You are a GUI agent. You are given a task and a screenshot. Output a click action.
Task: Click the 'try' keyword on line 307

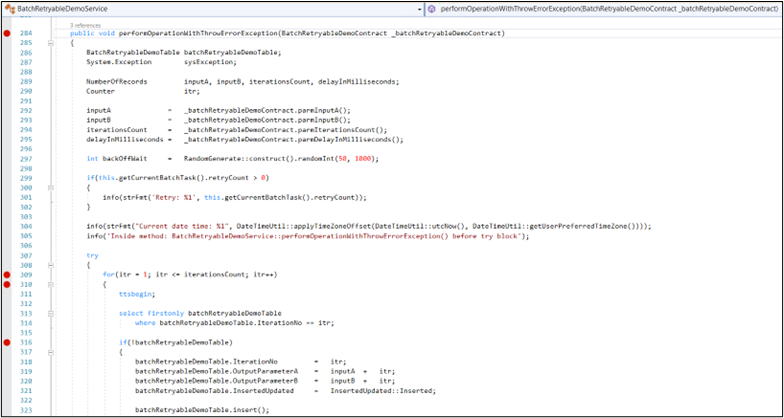pyautogui.click(x=92, y=256)
